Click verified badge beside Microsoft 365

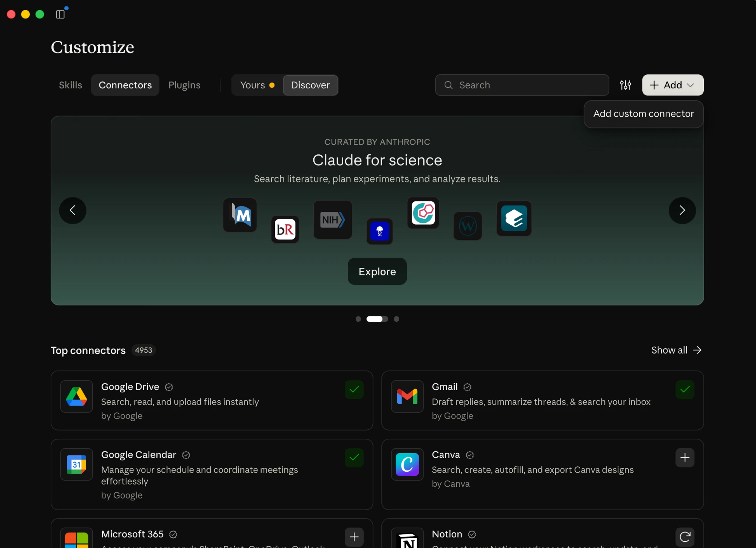pyautogui.click(x=173, y=534)
